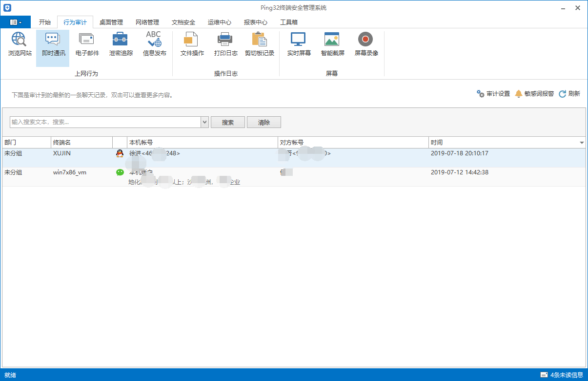588x381 pixels.
Task: Select 未分组 cell in win7x86_vm row
Action: click(x=13, y=172)
